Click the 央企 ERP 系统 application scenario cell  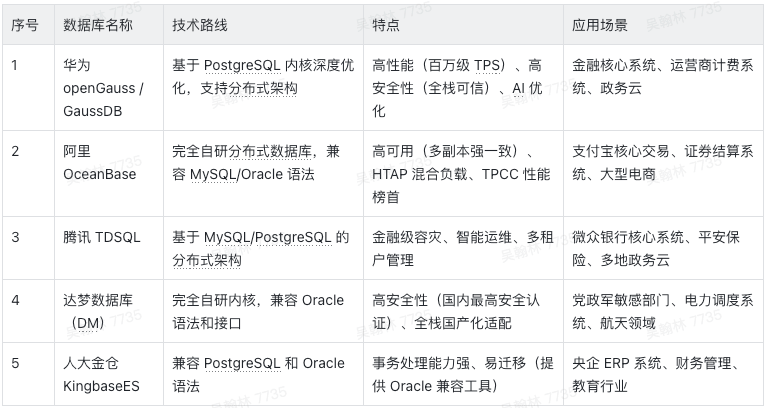[x=663, y=374]
